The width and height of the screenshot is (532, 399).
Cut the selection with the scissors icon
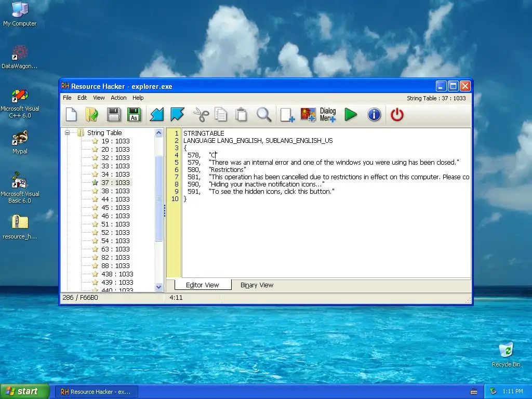[201, 115]
